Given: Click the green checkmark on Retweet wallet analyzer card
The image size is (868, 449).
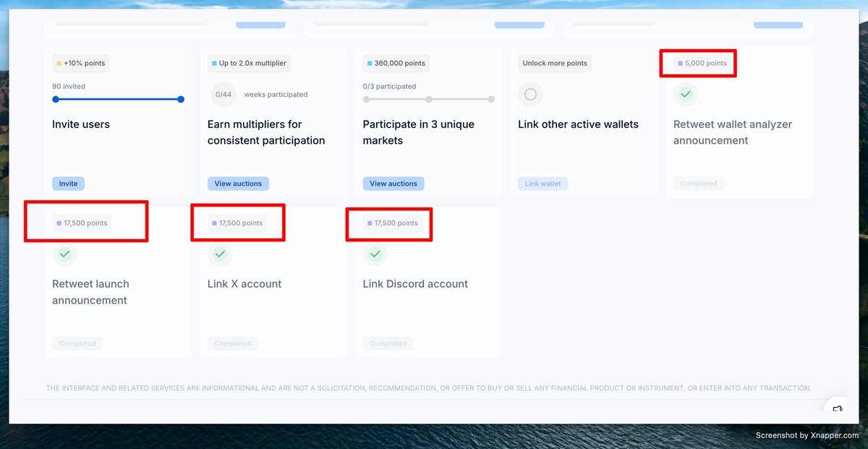Looking at the screenshot, I should coord(686,94).
